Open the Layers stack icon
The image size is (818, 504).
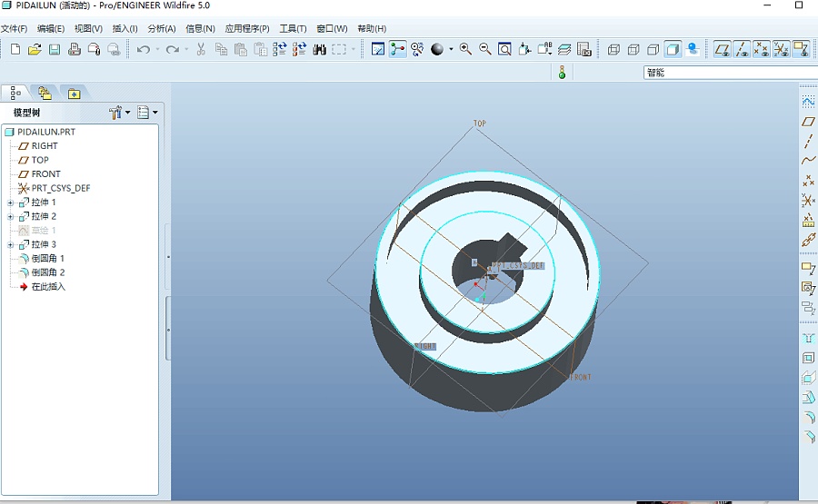click(564, 50)
